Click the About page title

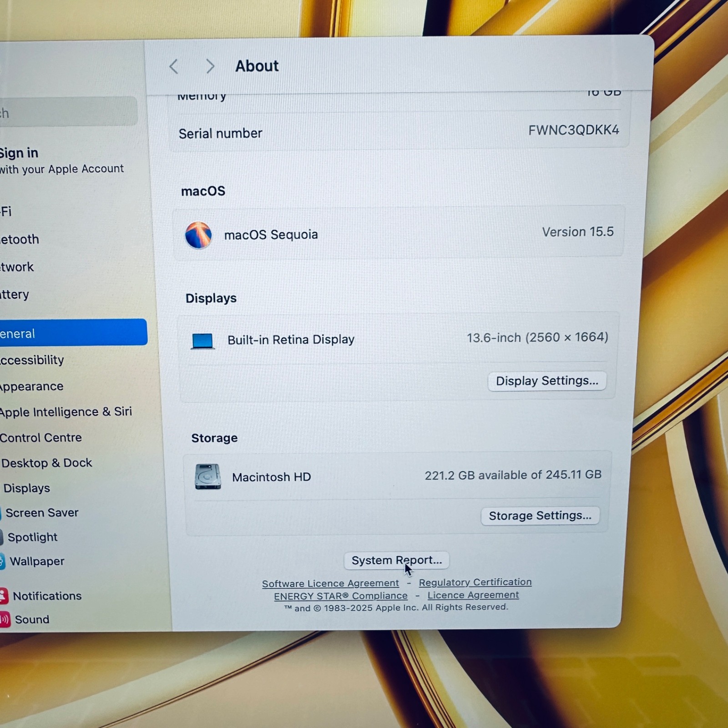257,66
